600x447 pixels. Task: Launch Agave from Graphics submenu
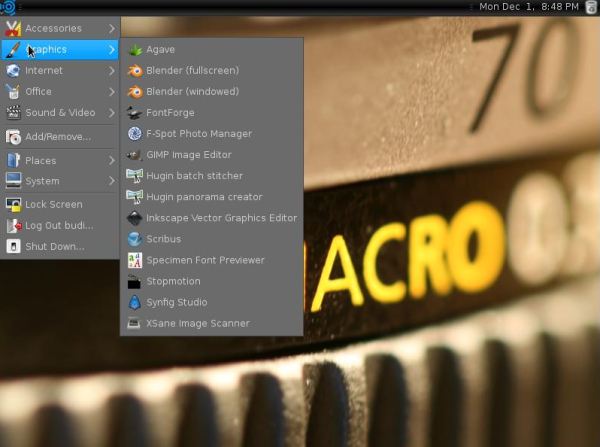click(x=212, y=50)
